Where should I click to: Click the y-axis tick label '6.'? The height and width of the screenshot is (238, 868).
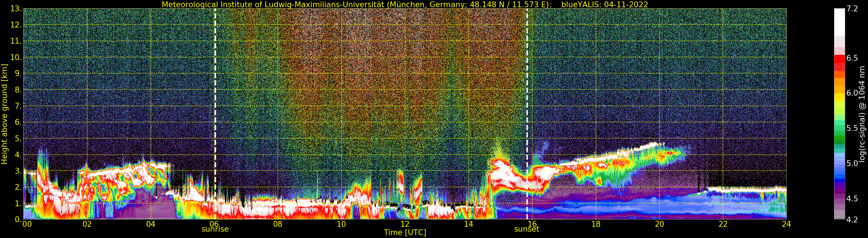[x=18, y=122]
